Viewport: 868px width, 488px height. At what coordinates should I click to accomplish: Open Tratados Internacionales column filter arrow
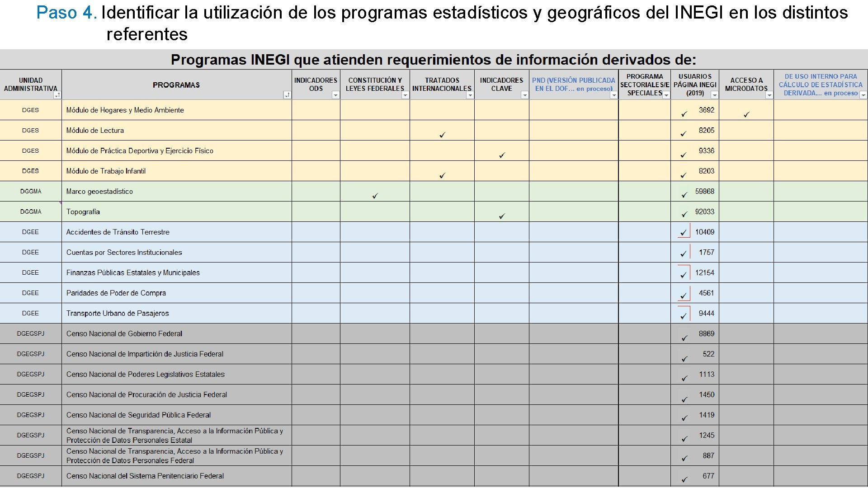point(470,95)
